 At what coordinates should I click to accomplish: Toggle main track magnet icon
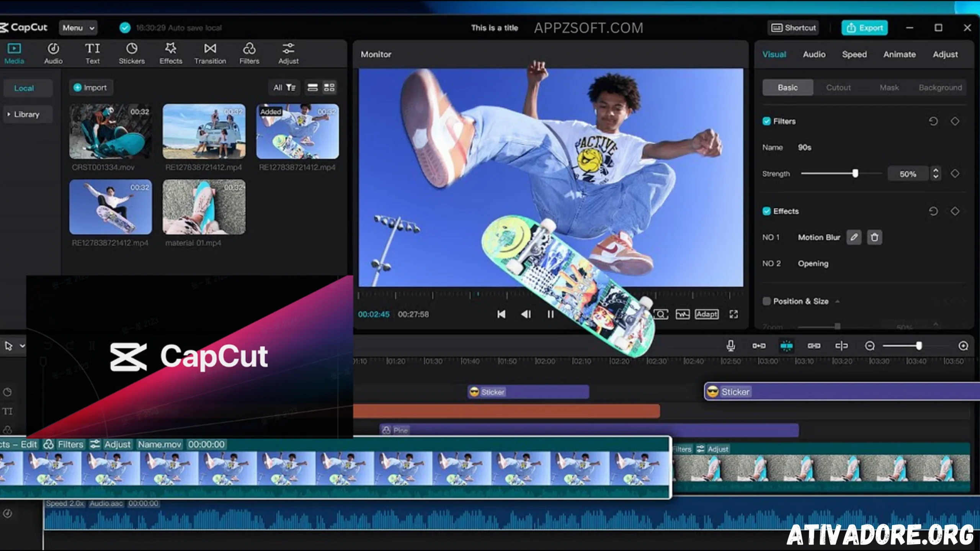[x=759, y=346]
